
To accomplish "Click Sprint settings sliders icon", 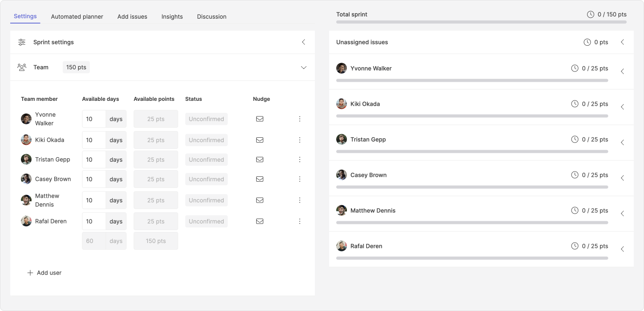I will pos(22,42).
